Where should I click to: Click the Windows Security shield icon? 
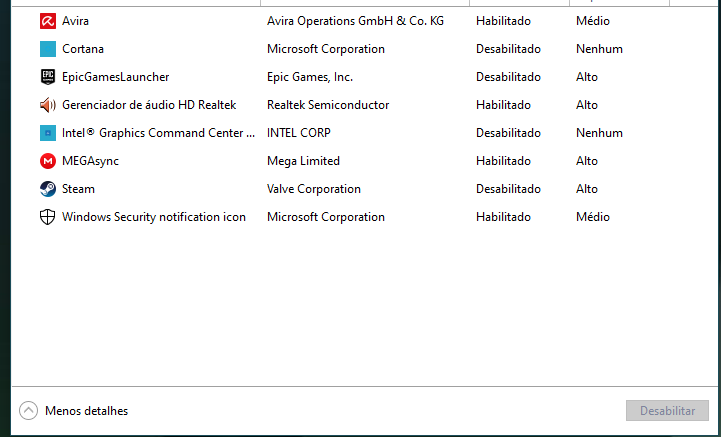(x=48, y=217)
